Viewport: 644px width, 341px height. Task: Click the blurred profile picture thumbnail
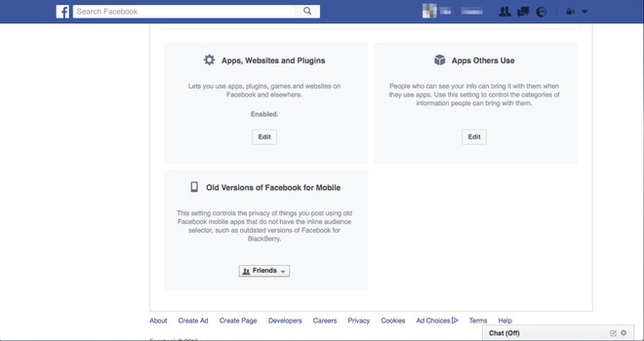(x=429, y=12)
